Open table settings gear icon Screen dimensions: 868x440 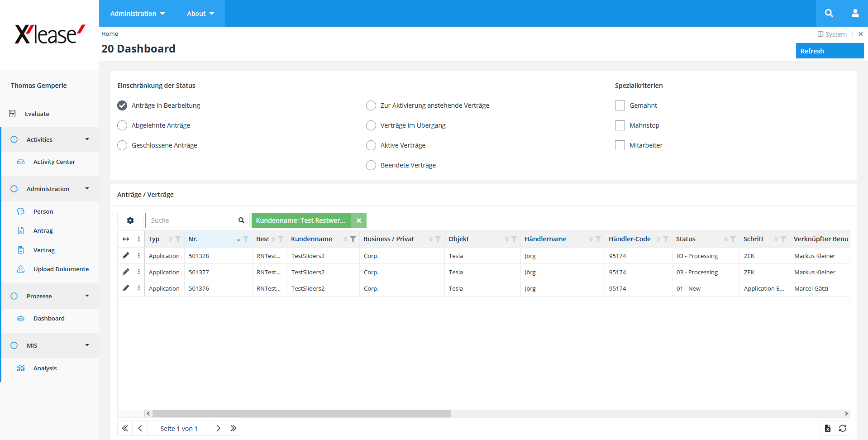pos(130,220)
